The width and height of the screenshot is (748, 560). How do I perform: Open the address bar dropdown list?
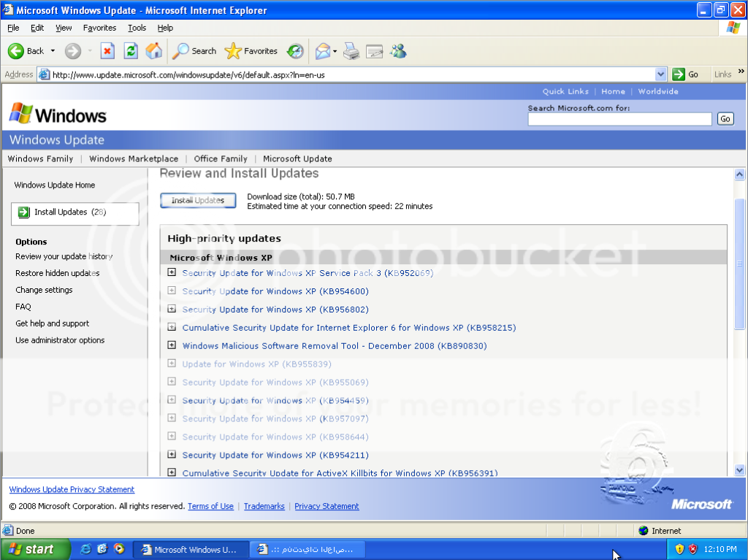click(660, 74)
